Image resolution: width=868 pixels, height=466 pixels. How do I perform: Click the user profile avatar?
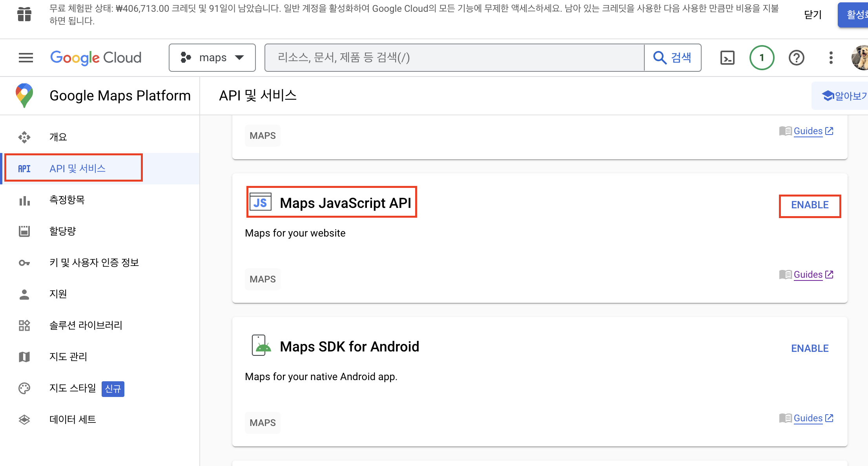[860, 58]
